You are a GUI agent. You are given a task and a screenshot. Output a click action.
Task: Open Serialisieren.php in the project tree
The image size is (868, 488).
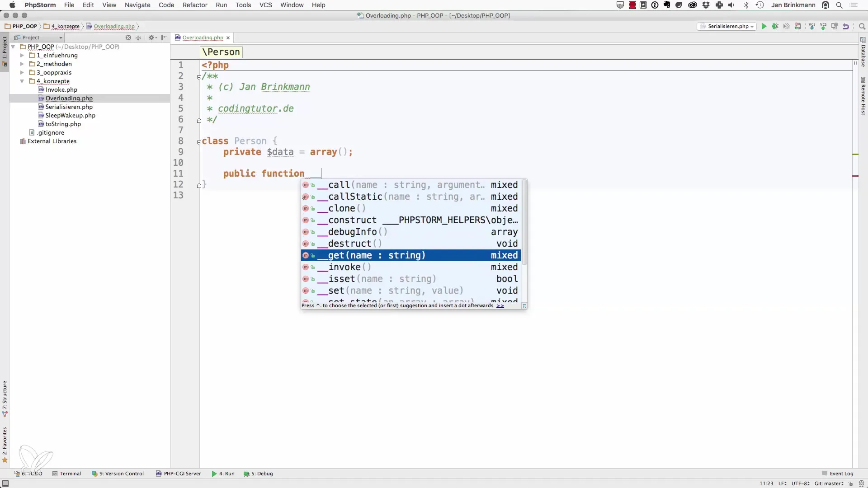coord(69,107)
